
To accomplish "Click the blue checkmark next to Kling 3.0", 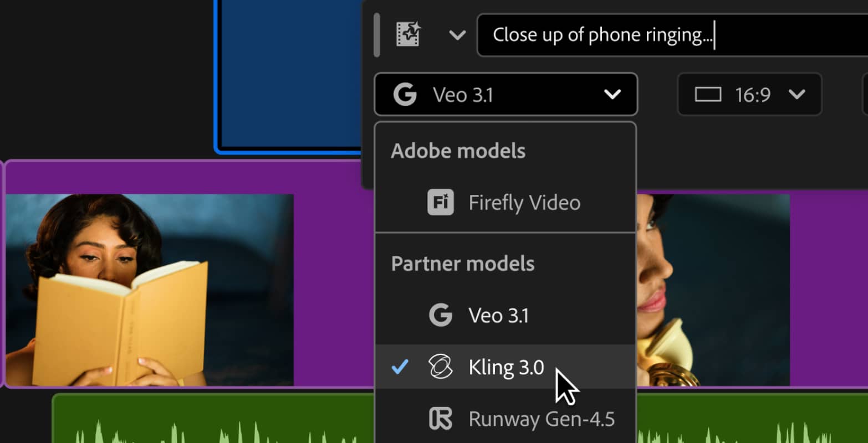I will coord(400,367).
